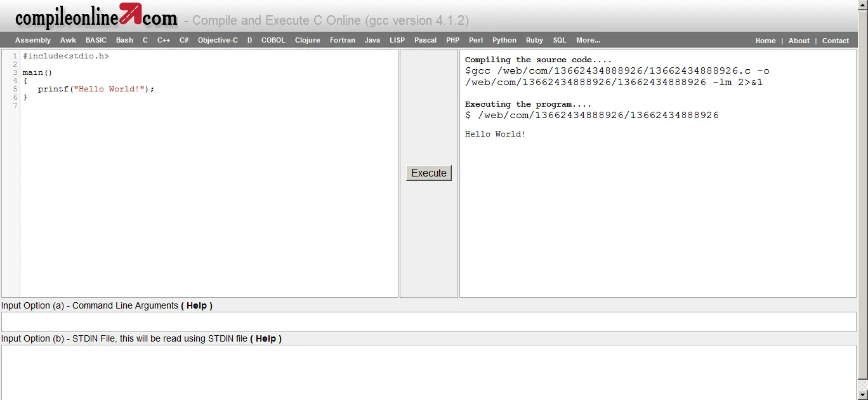Focus the Command Line Arguments input field
This screenshot has width=868, height=400.
(429, 322)
